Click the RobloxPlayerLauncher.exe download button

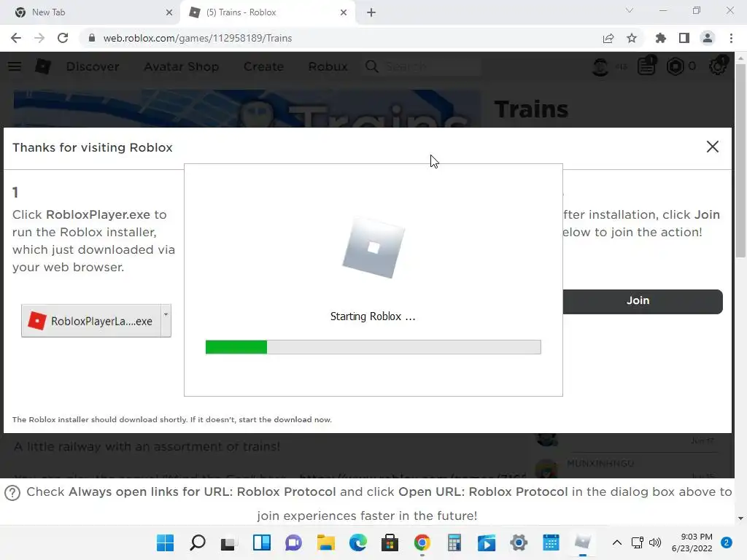point(91,321)
